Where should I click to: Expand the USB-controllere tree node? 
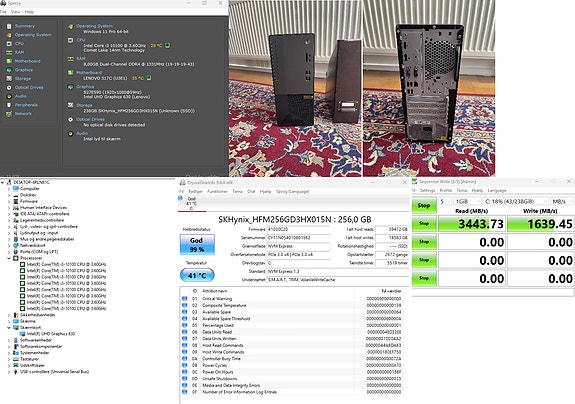[9, 372]
